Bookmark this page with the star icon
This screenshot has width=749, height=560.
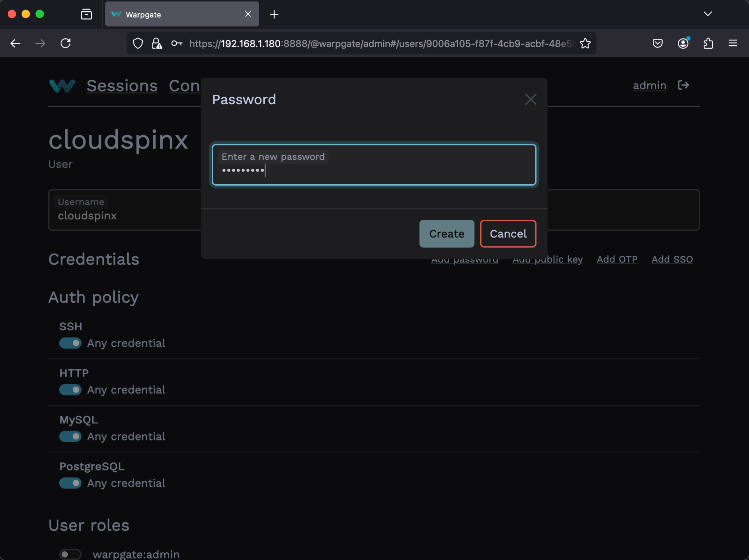(585, 43)
